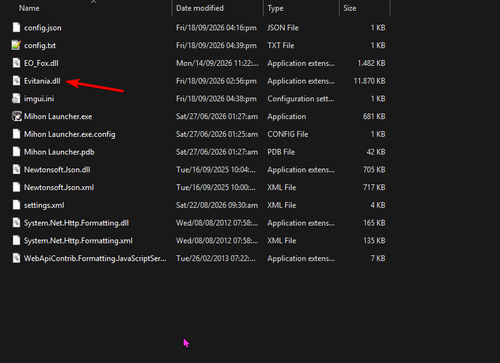Image resolution: width=500 pixels, height=363 pixels.
Task: Click the 7 KB size value
Action: point(378,258)
